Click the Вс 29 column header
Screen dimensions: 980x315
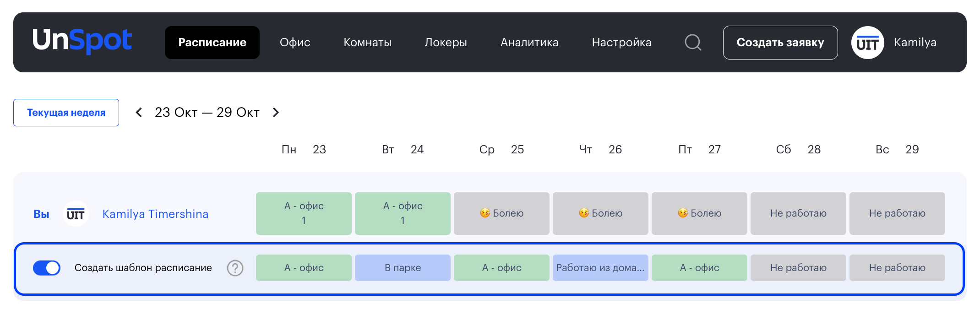pyautogui.click(x=897, y=149)
